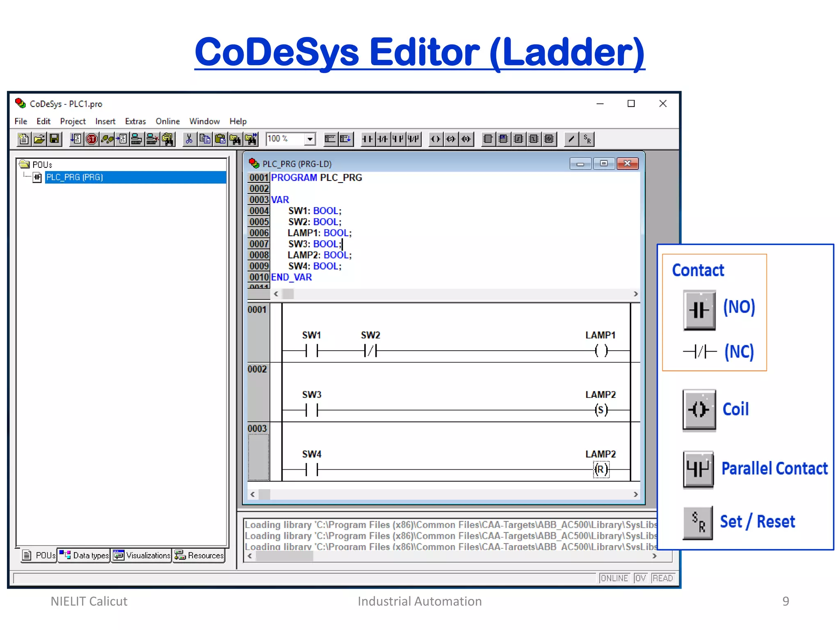
Task: Click the Step over footprints icon
Action: (107, 139)
